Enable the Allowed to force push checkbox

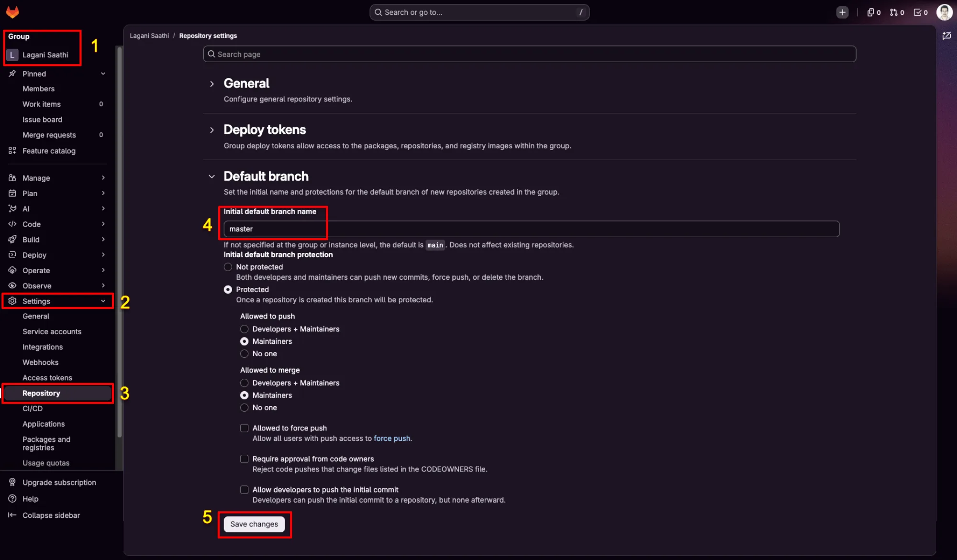pos(244,428)
